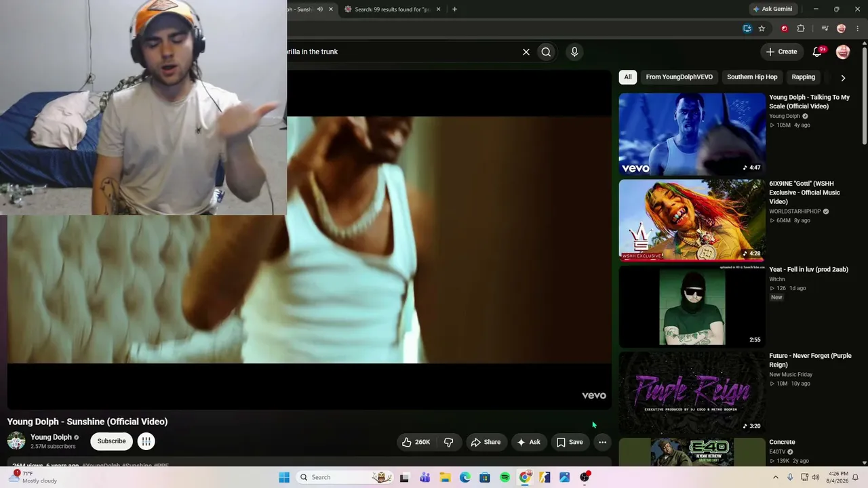Click the Ask button below video
Viewport: 868px width, 488px height.
tap(529, 442)
